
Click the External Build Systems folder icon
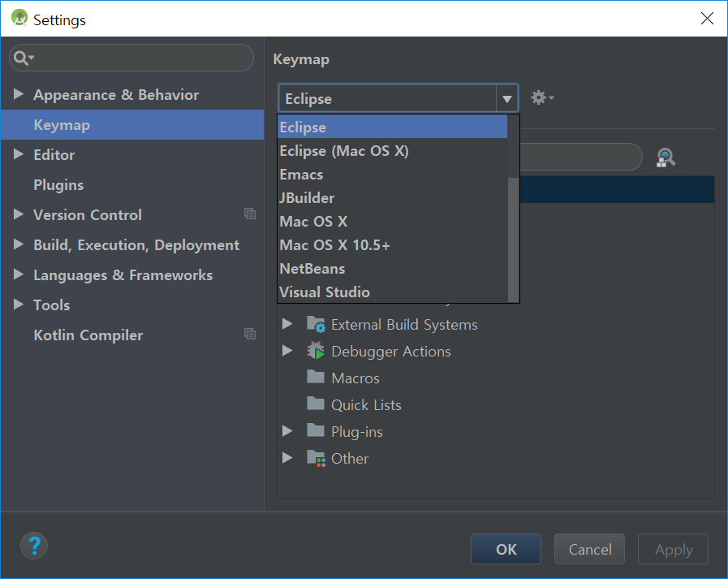coord(316,325)
